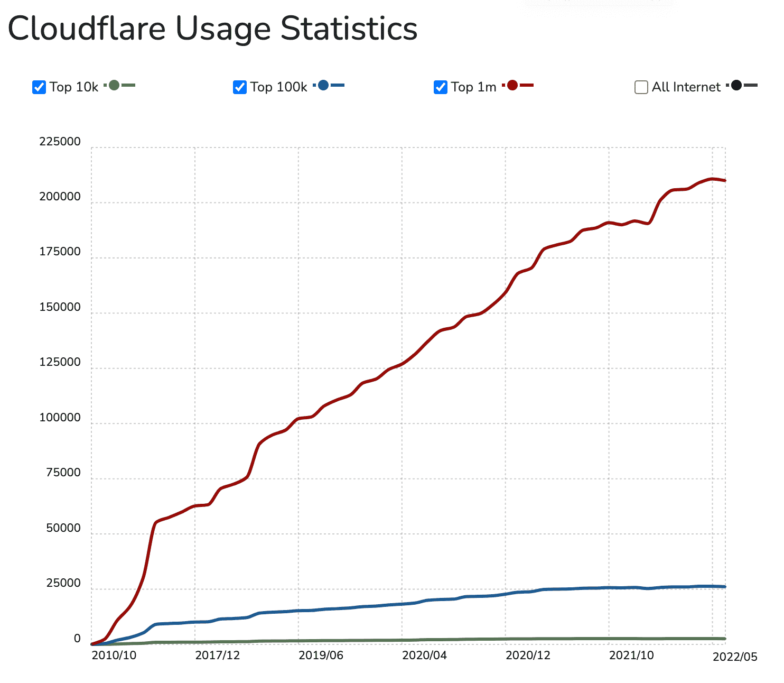Click the "All Internet" legend text
Screen dimensions: 784x683
tap(686, 87)
